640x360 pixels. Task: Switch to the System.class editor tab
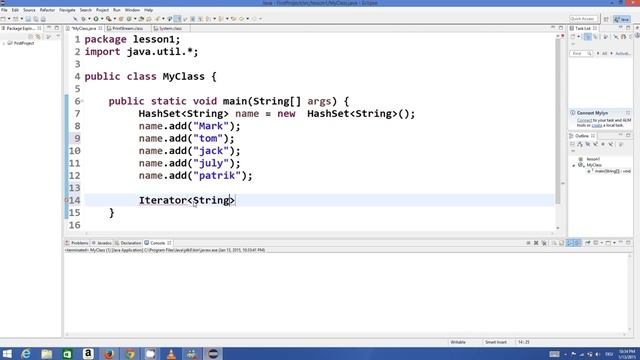[x=170, y=29]
